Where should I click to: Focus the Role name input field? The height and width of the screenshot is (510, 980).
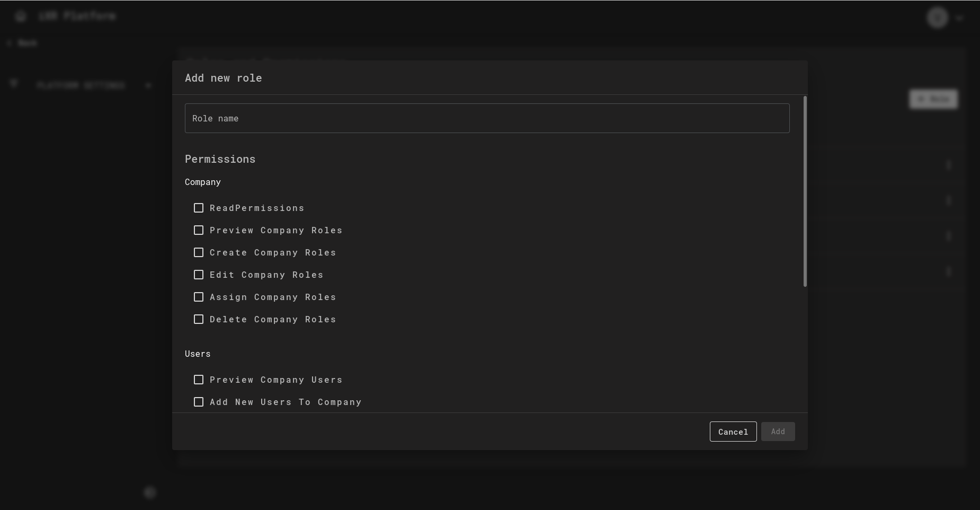pyautogui.click(x=487, y=118)
